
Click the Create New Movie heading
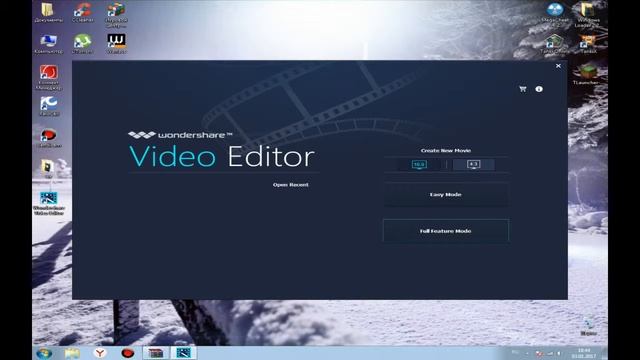coord(446,151)
